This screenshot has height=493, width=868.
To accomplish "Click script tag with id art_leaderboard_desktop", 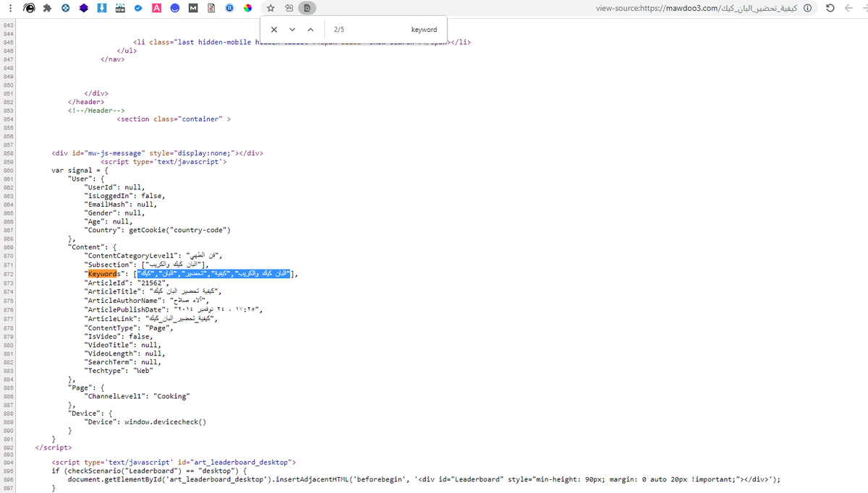I will (174, 461).
